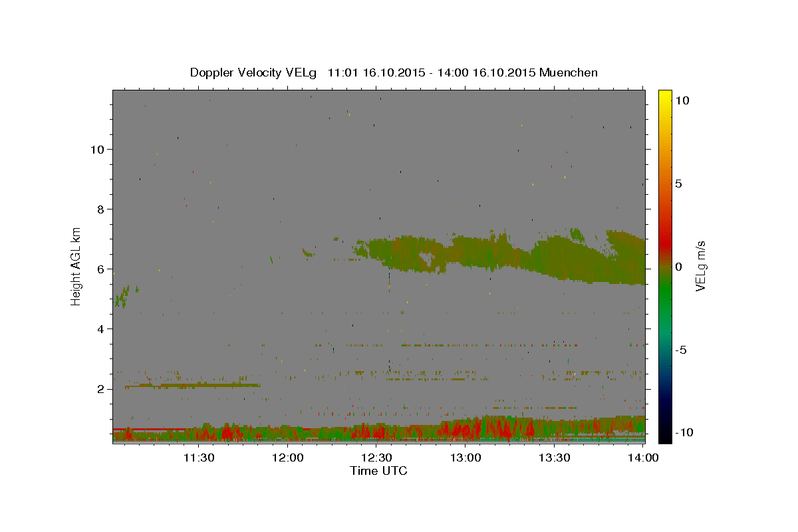The image size is (798, 532).
Task: Click the colorbar value 5 label
Action: [x=678, y=184]
